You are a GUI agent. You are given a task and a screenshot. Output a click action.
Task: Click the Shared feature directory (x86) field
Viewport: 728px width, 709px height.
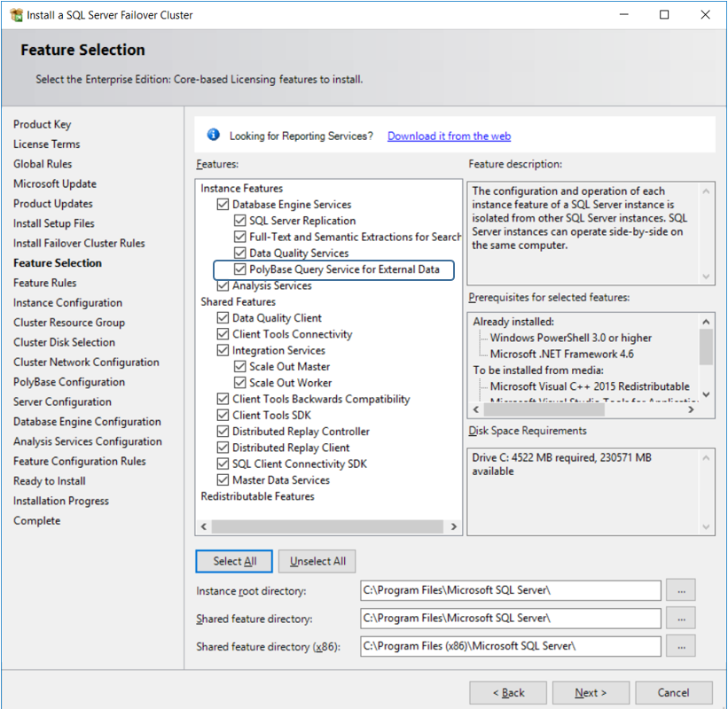point(510,646)
